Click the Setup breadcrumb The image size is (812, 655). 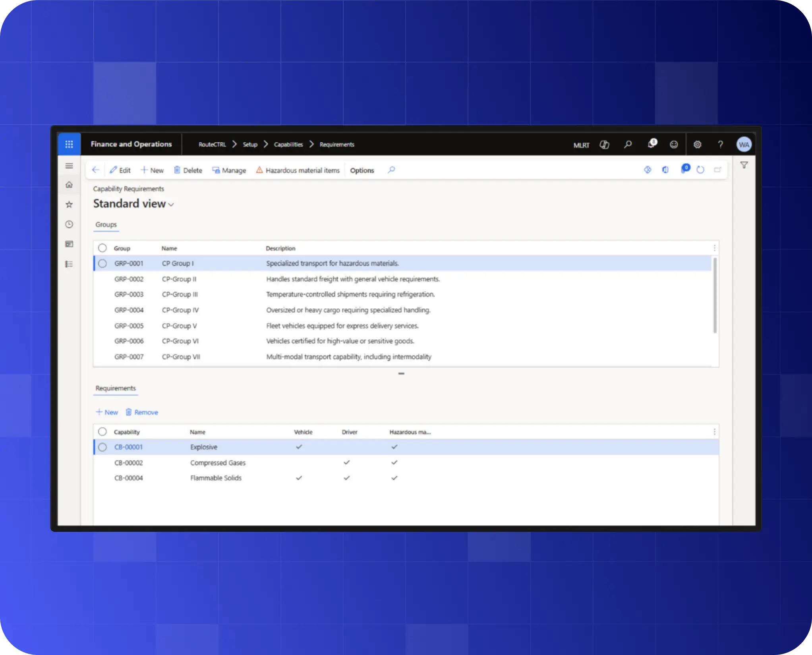[250, 145]
